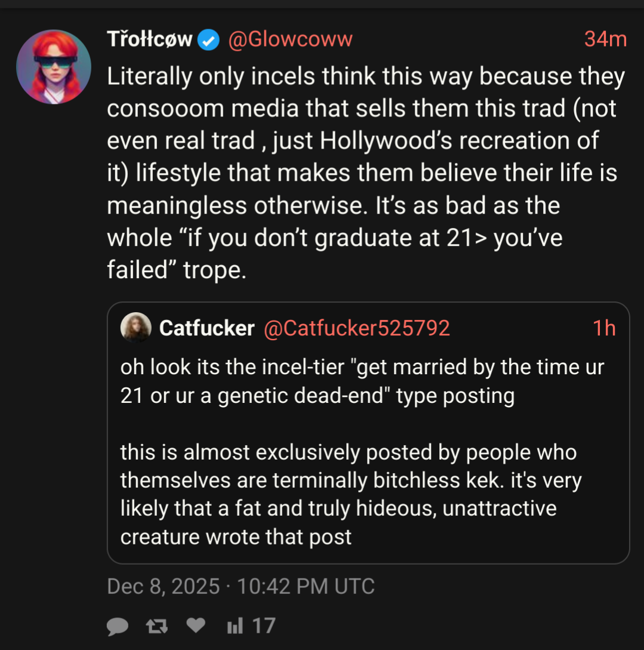Click the reply speech bubble icon
This screenshot has width=644, height=650.
[118, 626]
